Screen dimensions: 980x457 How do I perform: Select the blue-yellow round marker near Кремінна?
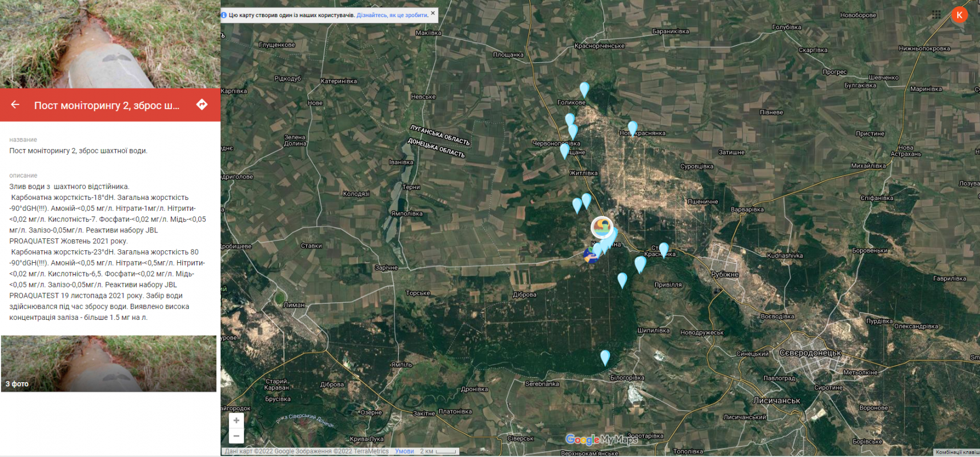[x=591, y=255]
